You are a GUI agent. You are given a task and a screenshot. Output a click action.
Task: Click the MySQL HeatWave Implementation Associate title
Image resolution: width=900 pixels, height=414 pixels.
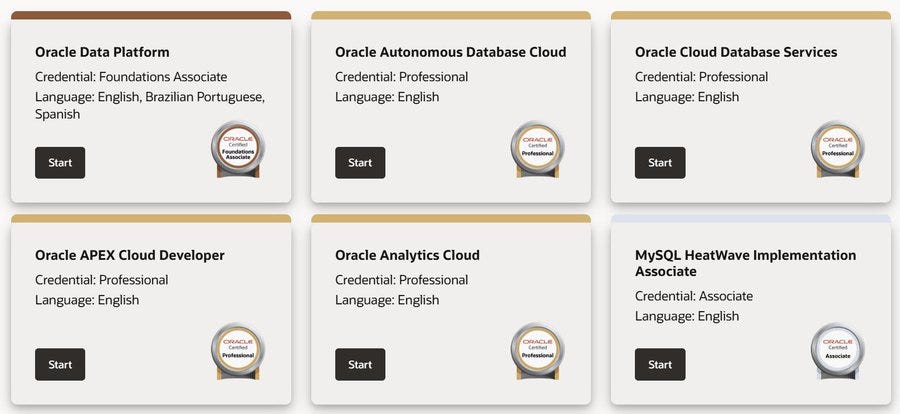point(746,263)
